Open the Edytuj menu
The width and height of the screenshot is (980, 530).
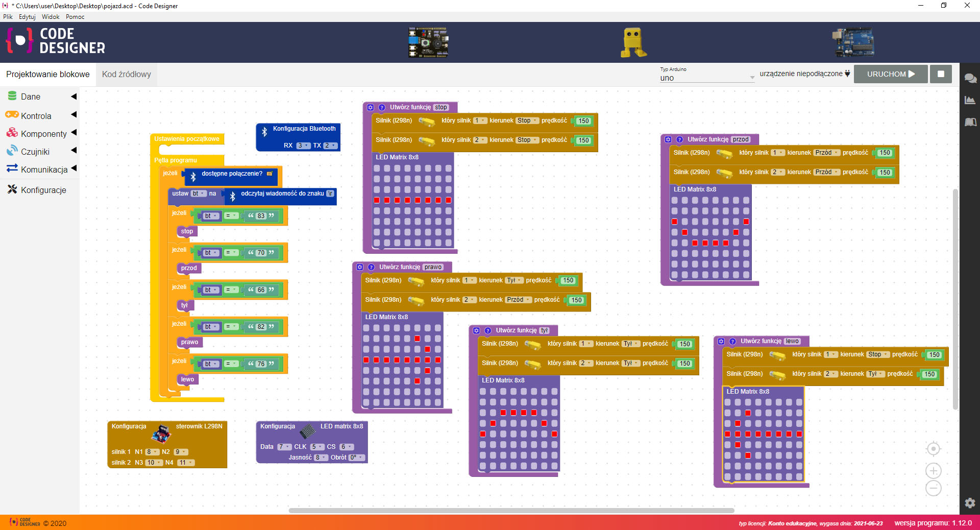(x=27, y=17)
